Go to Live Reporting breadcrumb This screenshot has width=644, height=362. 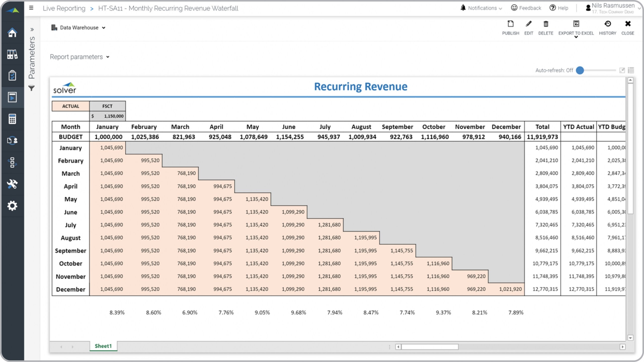click(x=64, y=8)
